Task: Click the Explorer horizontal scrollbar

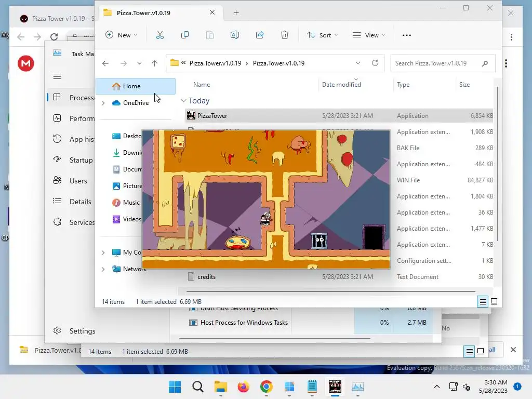Action: coord(331,291)
